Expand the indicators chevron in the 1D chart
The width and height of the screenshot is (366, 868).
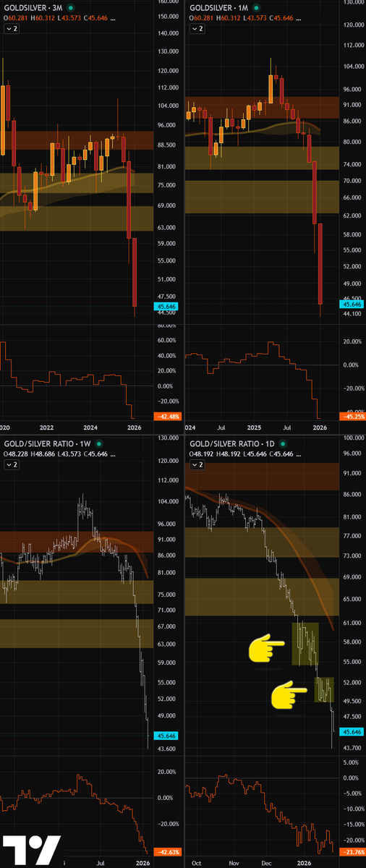(x=198, y=466)
